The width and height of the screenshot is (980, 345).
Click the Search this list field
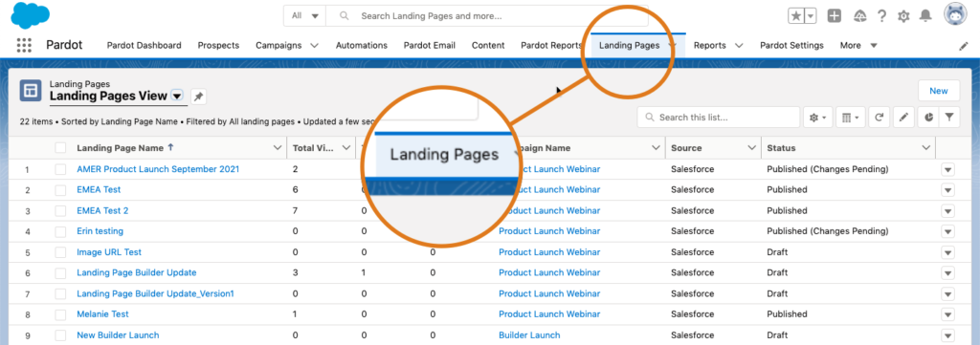click(719, 117)
